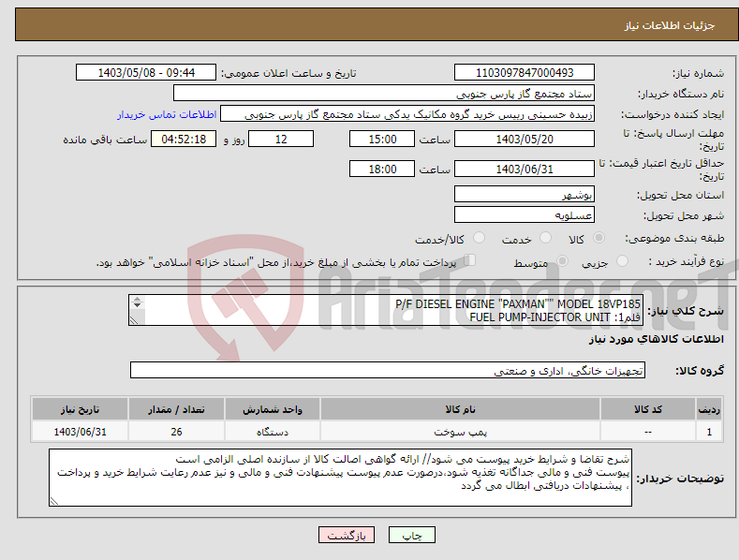Select the متوسط purchase type radio

pyautogui.click(x=562, y=260)
